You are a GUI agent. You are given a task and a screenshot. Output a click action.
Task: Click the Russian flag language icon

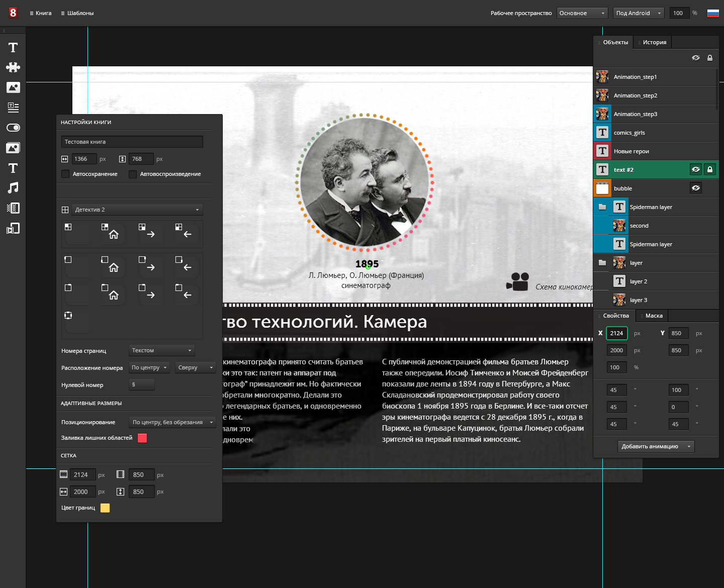tap(713, 13)
